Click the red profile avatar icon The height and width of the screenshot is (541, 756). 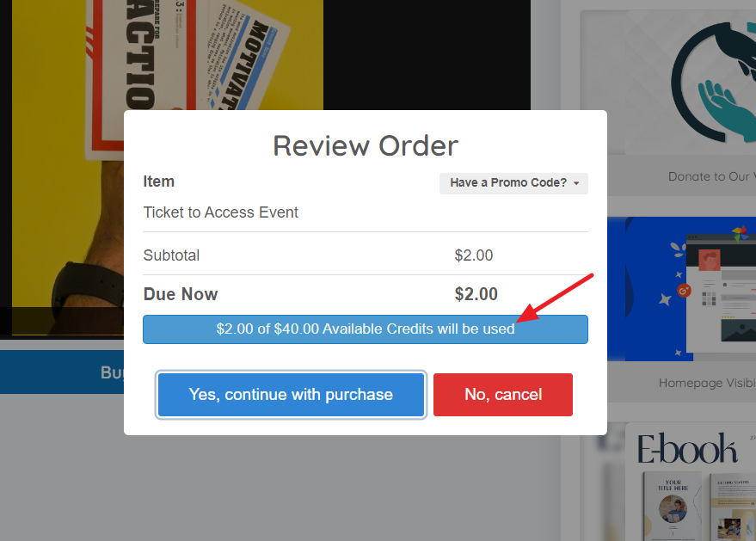(x=710, y=261)
